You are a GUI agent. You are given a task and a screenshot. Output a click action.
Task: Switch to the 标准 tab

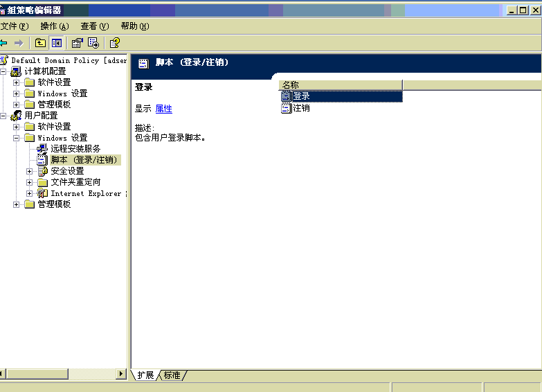pos(172,375)
